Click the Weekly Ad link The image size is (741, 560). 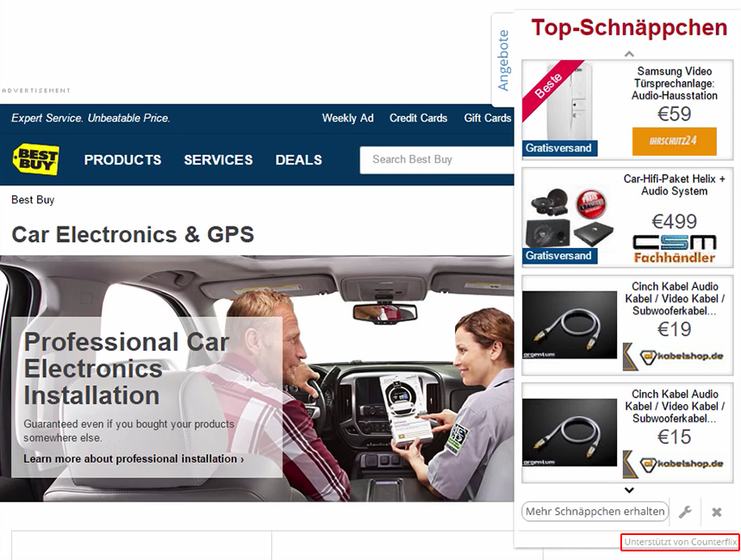pyautogui.click(x=347, y=118)
